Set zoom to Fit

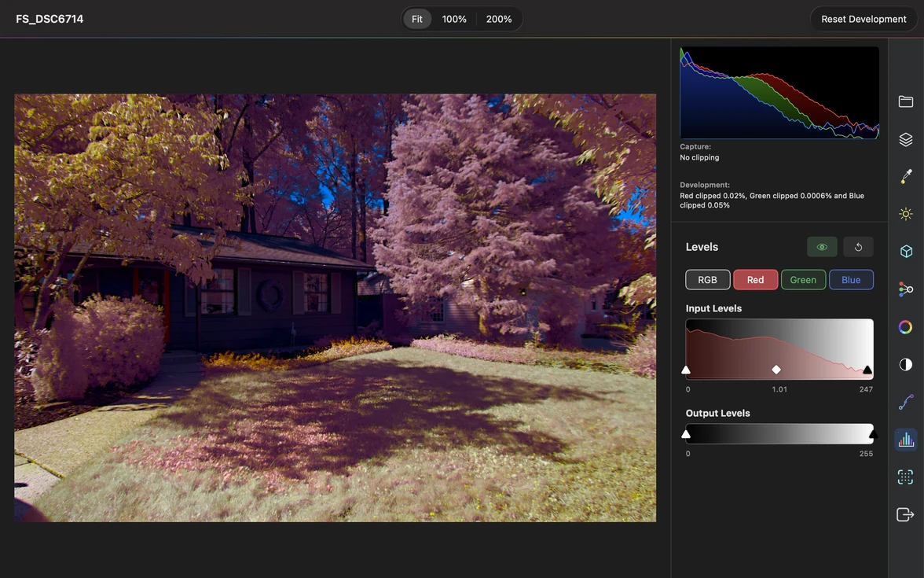click(417, 19)
